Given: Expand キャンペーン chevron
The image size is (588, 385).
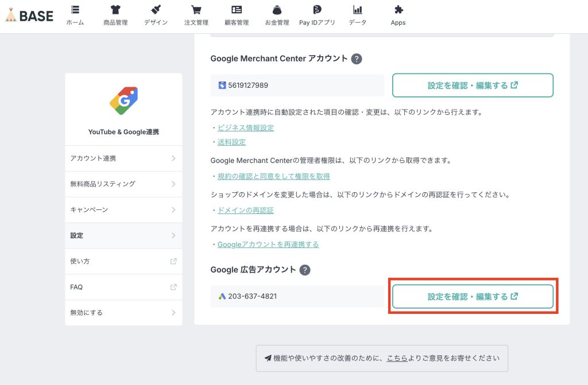Looking at the screenshot, I should point(173,210).
